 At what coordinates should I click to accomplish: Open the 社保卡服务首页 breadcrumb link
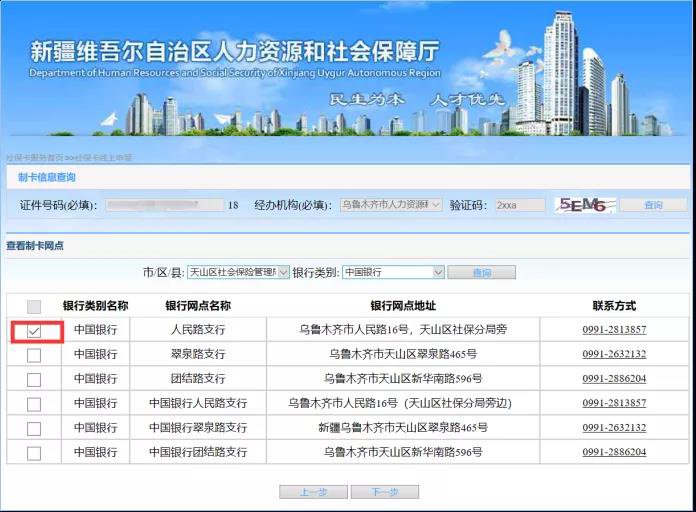[35, 158]
